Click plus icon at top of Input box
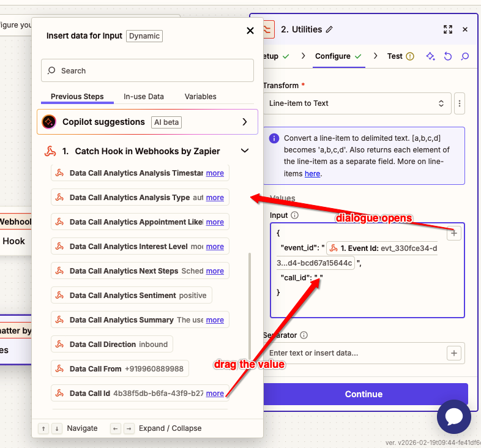The width and height of the screenshot is (481, 448). pyautogui.click(x=453, y=233)
